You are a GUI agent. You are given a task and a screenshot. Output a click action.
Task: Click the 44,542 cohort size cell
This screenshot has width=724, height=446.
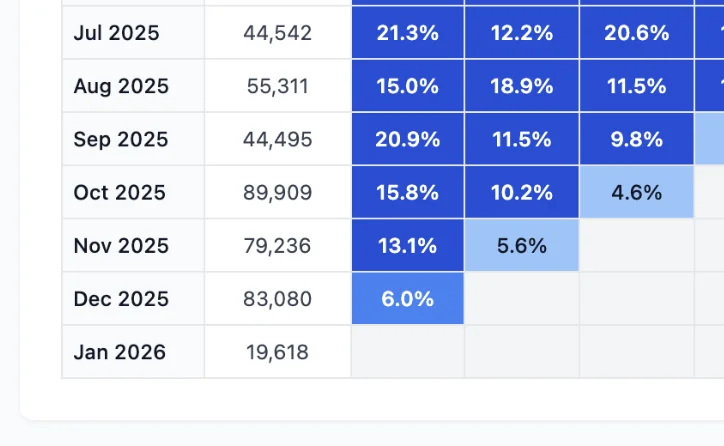[277, 33]
